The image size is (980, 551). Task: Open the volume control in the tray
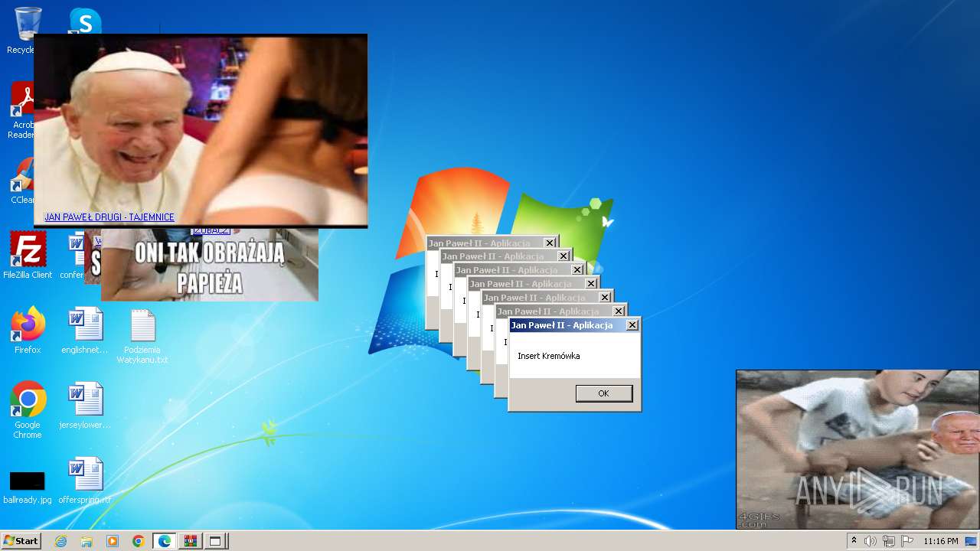[871, 541]
